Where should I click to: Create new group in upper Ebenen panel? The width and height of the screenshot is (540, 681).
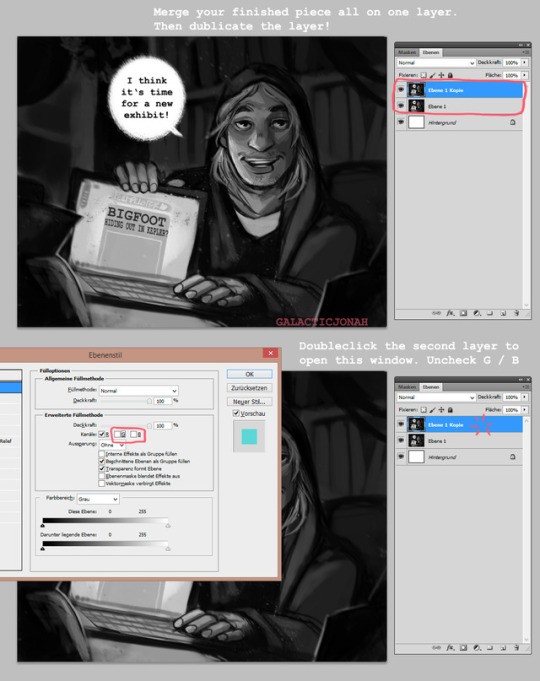point(490,313)
